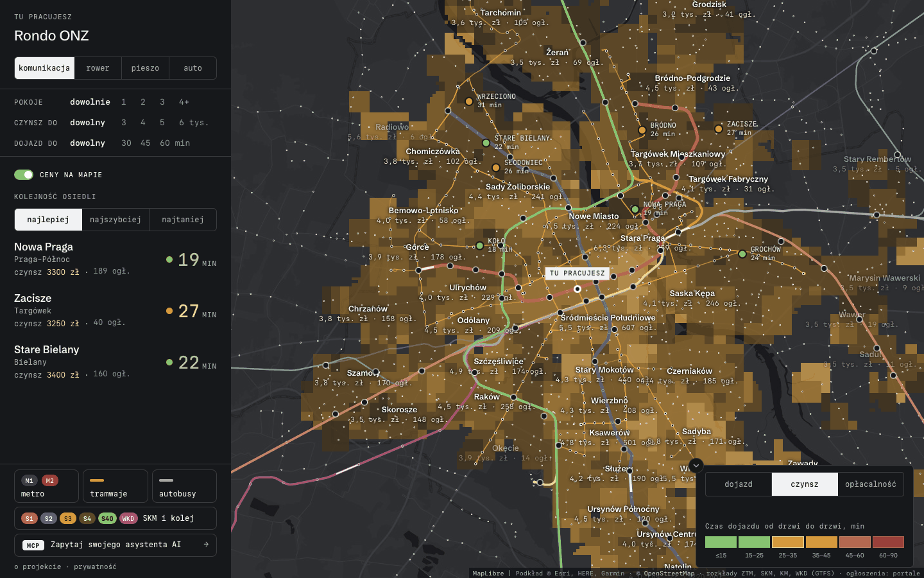
Task: Open the OpenStreetMap attribution link
Action: coord(669,574)
